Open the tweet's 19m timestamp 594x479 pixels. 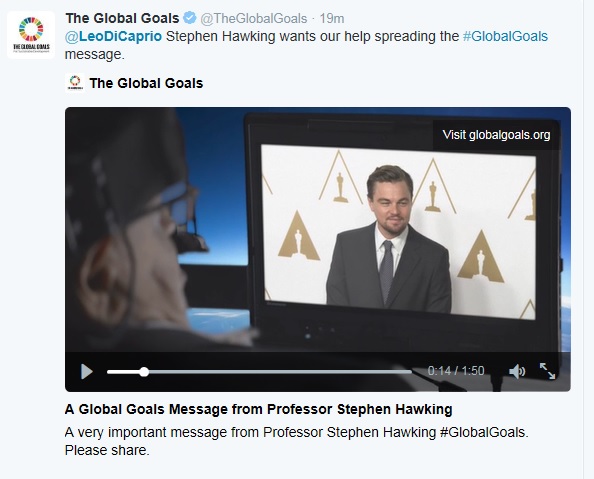coord(332,18)
